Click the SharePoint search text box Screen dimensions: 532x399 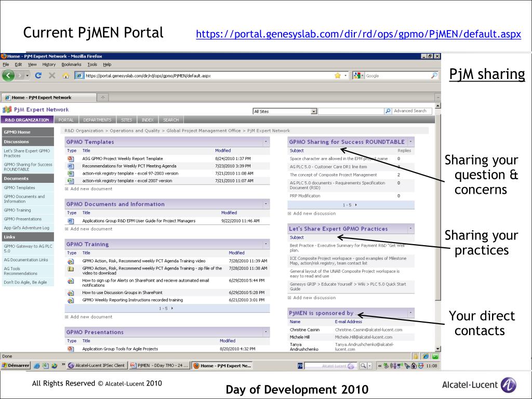point(351,111)
